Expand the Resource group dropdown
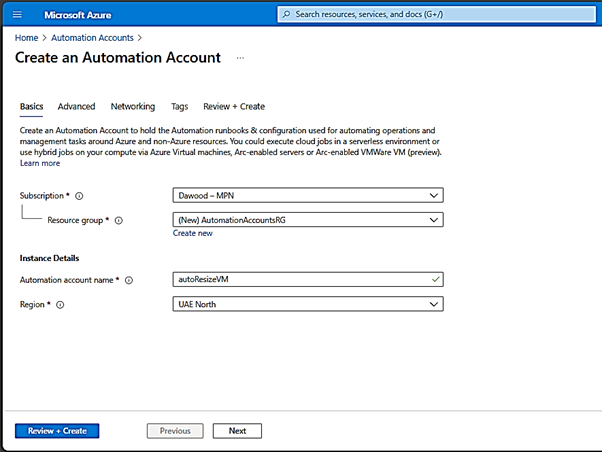Image resolution: width=602 pixels, height=452 pixels. tap(308, 220)
